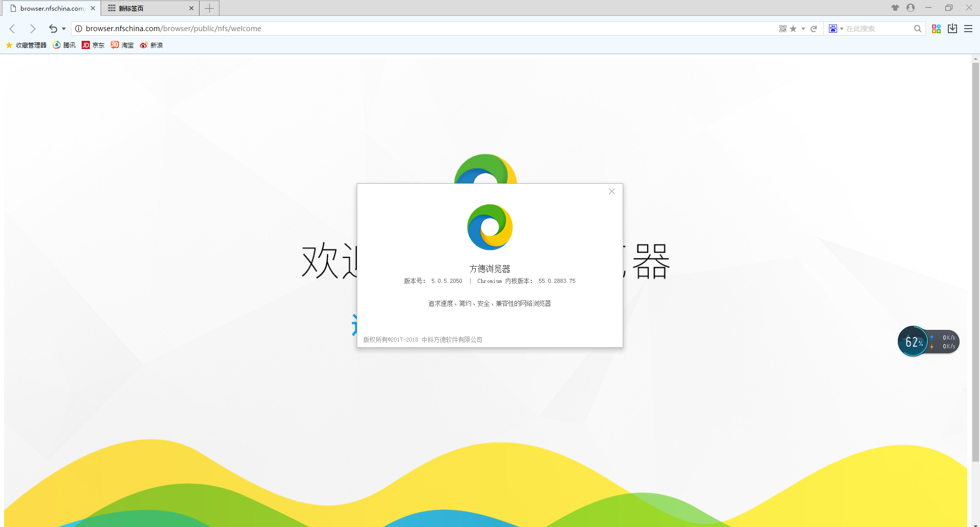Open the 京东 bookmark
The height and width of the screenshot is (527, 980).
[93, 45]
